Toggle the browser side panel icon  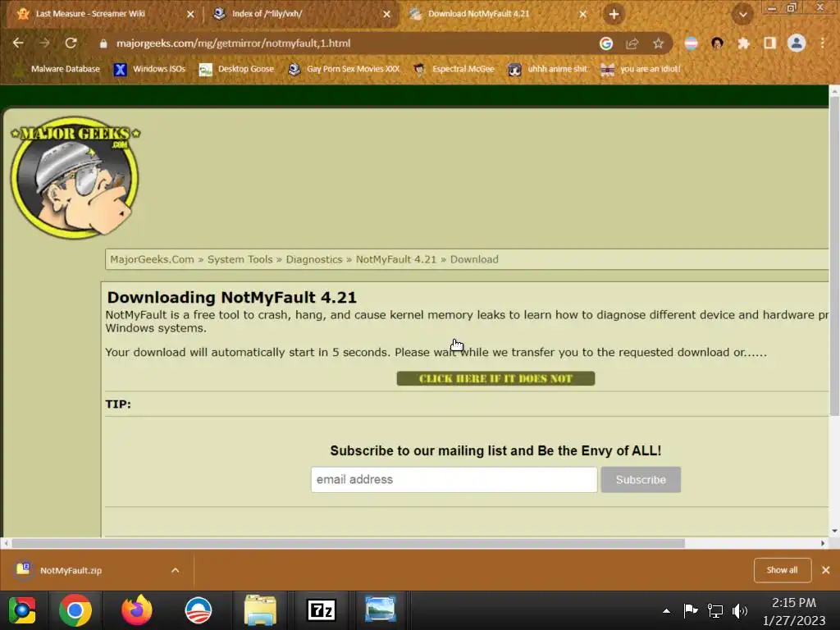click(769, 43)
